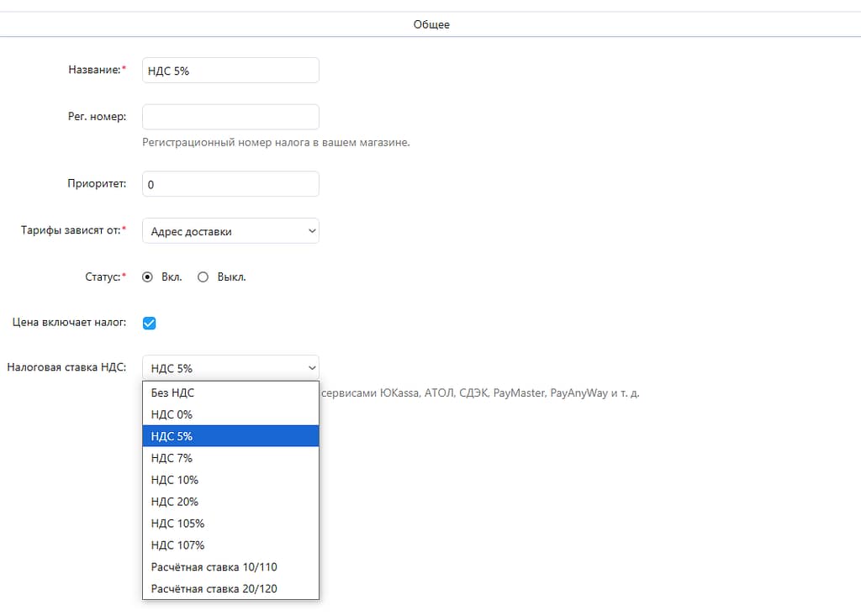Switch to the 'Общее' tab
This screenshot has width=861, height=616.
(430, 24)
